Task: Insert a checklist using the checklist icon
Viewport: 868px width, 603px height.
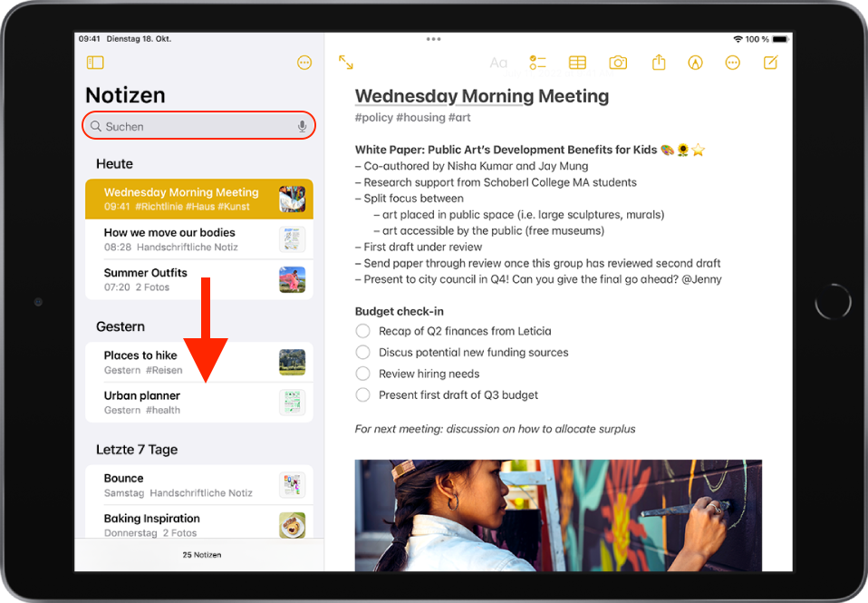Action: tap(537, 63)
